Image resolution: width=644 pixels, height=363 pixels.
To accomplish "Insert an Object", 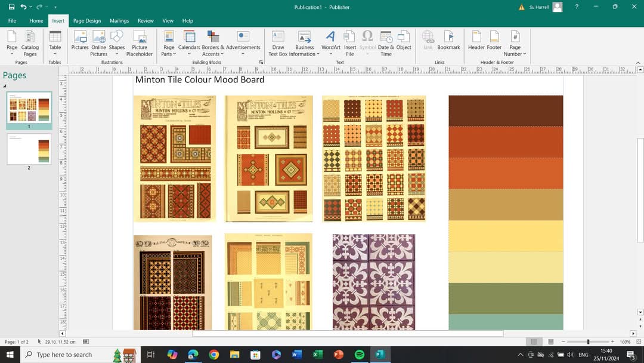I will click(x=404, y=42).
